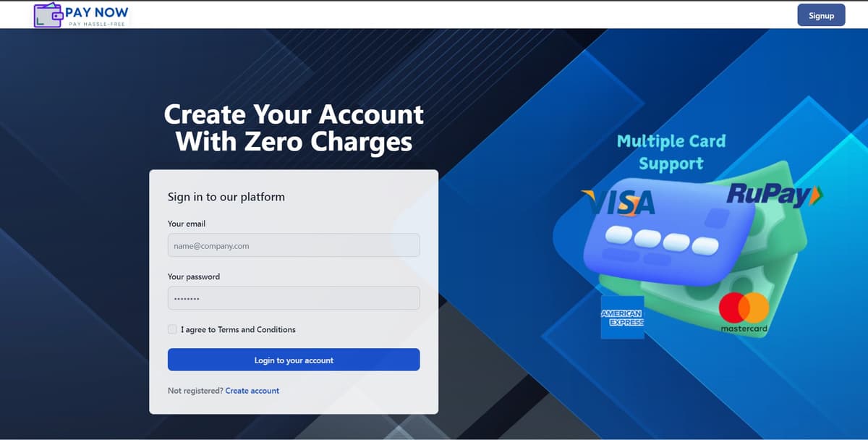This screenshot has width=868, height=440.
Task: Tick the Terms and Conditions checkbox
Action: (172, 329)
